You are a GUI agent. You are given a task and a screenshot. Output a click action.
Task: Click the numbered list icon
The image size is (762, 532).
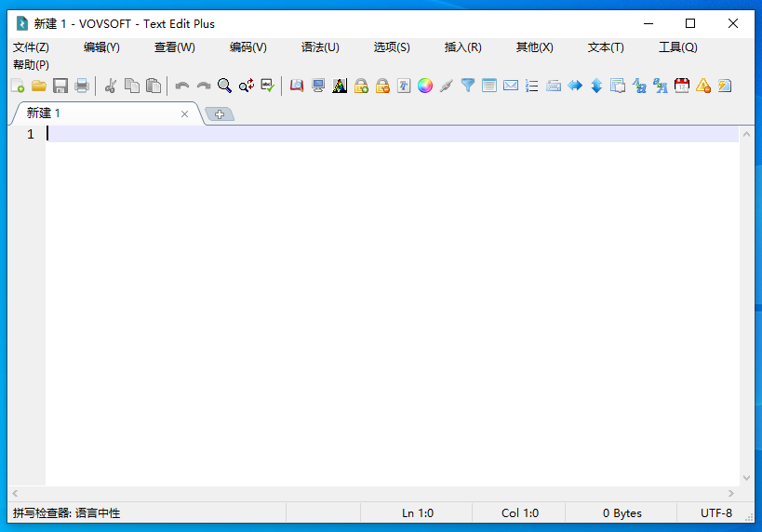pos(532,86)
